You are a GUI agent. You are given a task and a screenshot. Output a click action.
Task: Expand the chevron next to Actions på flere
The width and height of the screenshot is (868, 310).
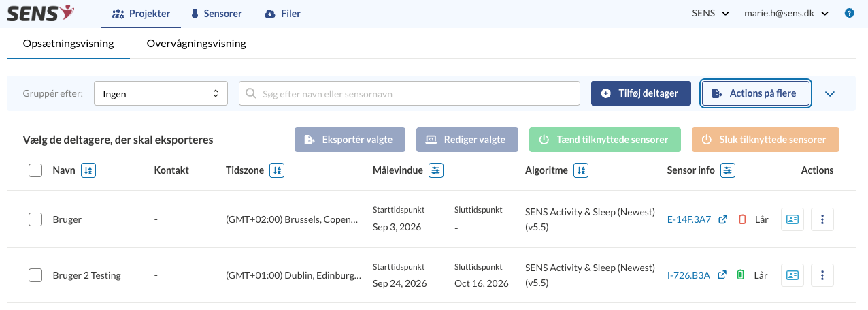830,94
